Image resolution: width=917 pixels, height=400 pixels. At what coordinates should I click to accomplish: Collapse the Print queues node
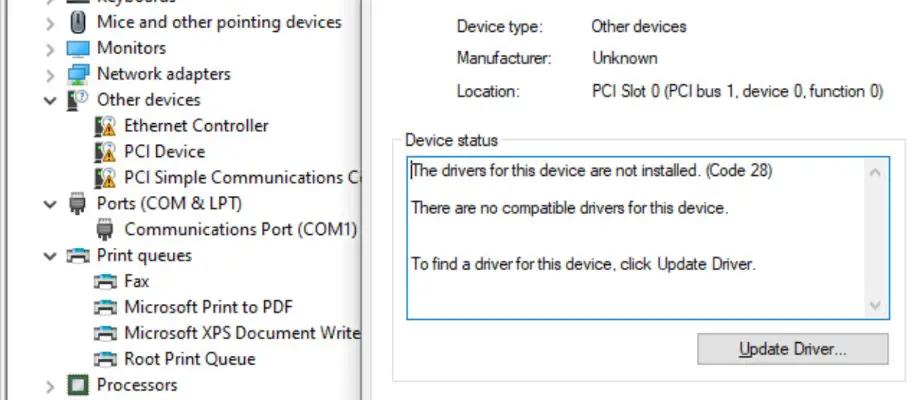click(x=50, y=256)
